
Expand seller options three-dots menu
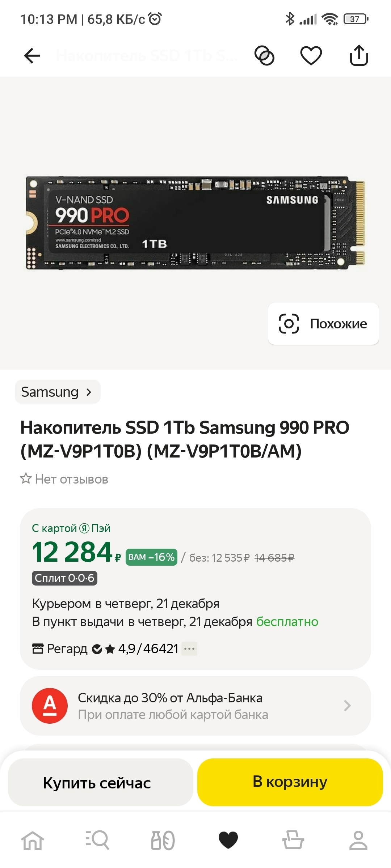tap(189, 649)
